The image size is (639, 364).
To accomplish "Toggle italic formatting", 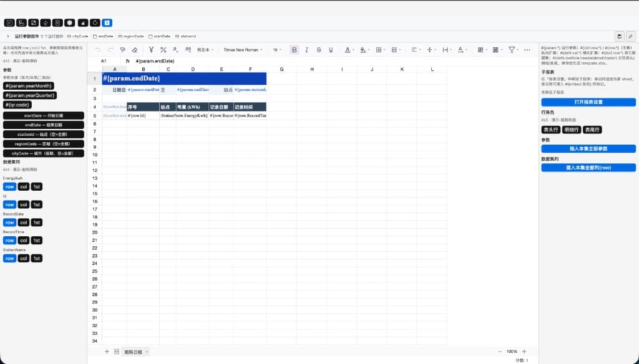I will (306, 50).
